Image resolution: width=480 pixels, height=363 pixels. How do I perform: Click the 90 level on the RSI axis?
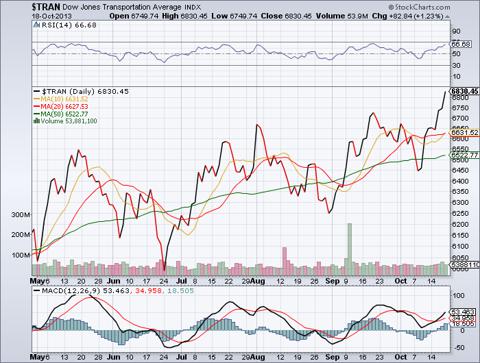tap(456, 31)
